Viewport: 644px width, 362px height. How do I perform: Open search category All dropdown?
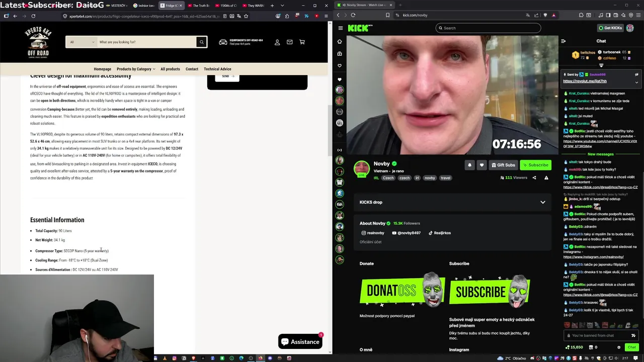tap(82, 42)
